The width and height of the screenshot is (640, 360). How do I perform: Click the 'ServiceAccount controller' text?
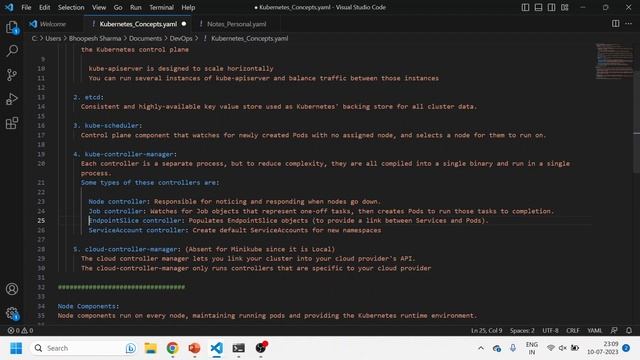tap(136, 230)
